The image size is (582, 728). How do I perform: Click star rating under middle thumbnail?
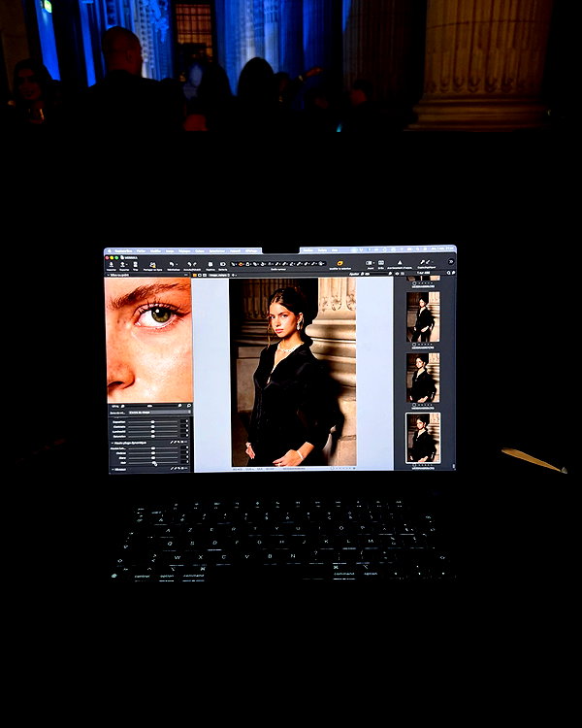[x=426, y=405]
